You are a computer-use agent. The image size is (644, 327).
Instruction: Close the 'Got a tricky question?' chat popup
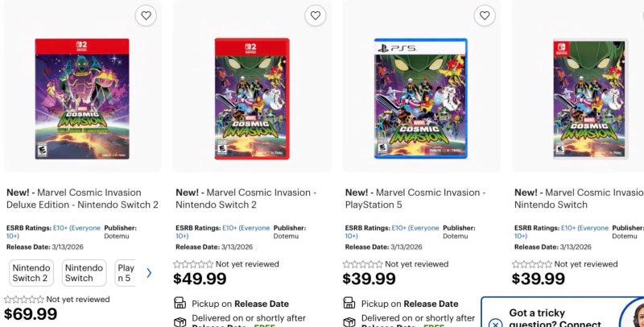coord(495,324)
